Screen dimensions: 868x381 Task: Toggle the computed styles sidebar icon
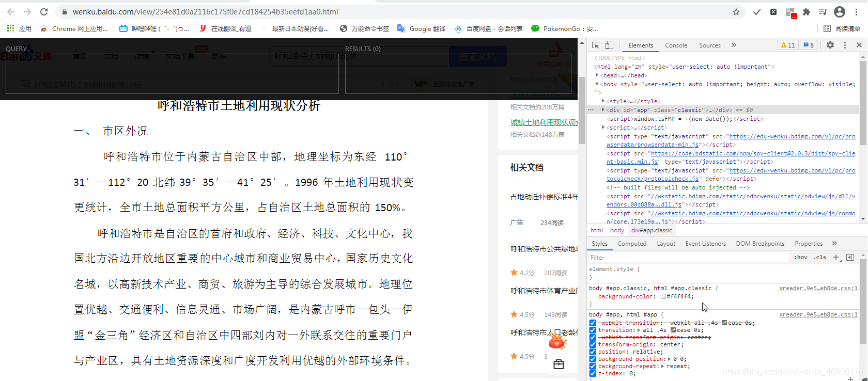(850, 257)
